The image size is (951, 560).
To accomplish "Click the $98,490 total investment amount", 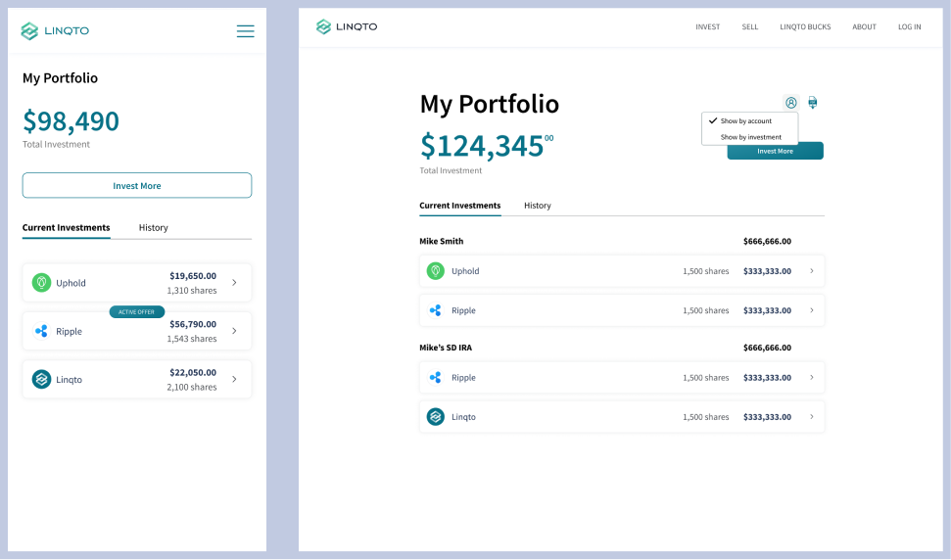I will 71,121.
